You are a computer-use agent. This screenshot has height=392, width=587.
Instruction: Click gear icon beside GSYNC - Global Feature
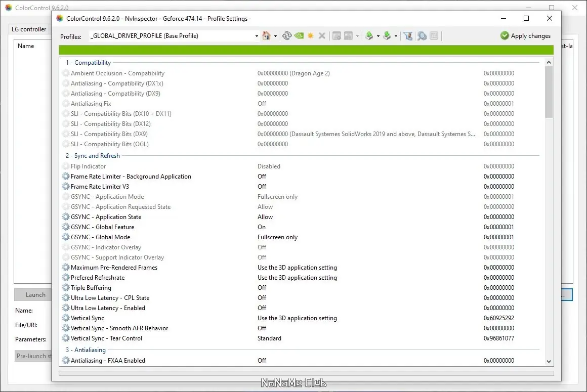(66, 227)
